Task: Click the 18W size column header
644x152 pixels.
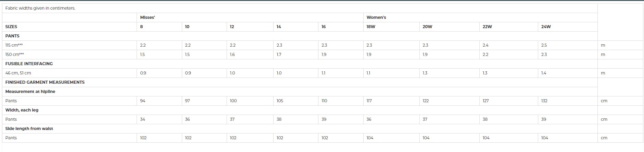Action: click(x=371, y=27)
